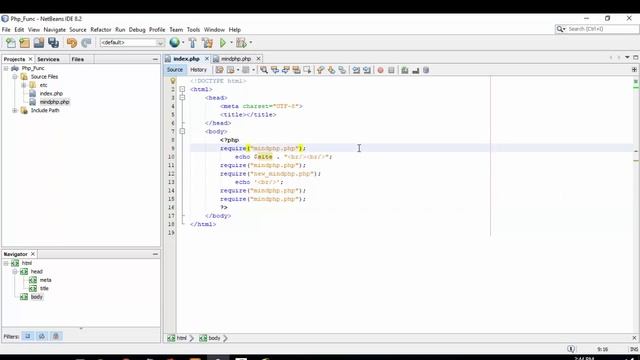Collapse the Php_Func project node
Viewport: 640px width, 360px height.
click(6, 69)
